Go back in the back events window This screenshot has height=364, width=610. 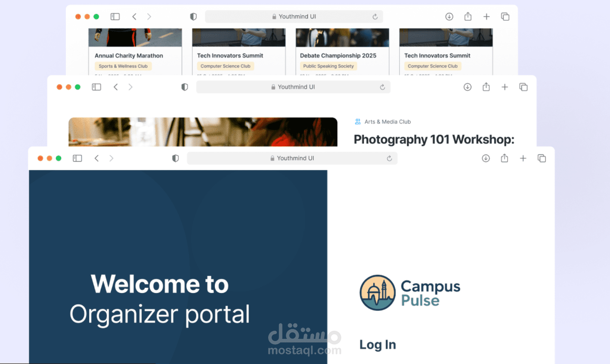tap(134, 16)
